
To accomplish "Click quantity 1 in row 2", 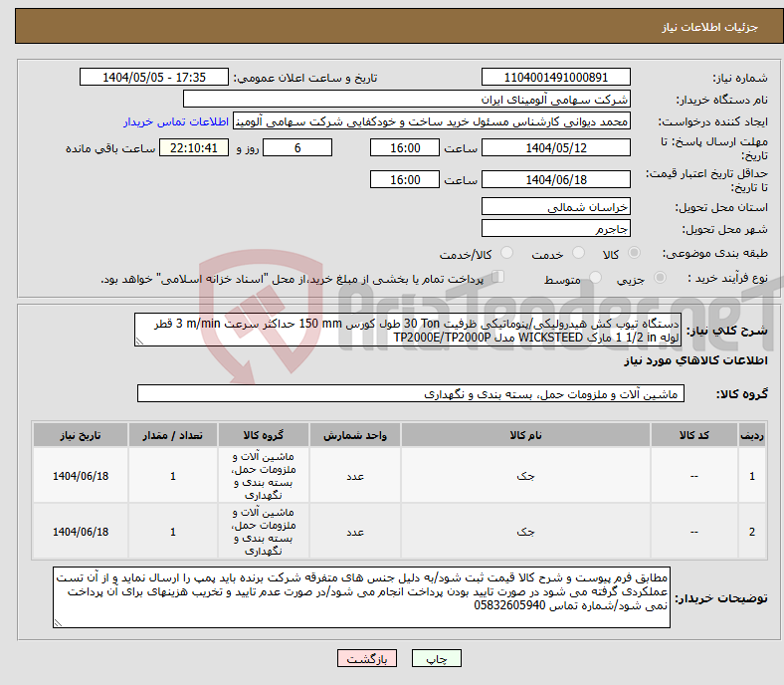I will 172,532.
